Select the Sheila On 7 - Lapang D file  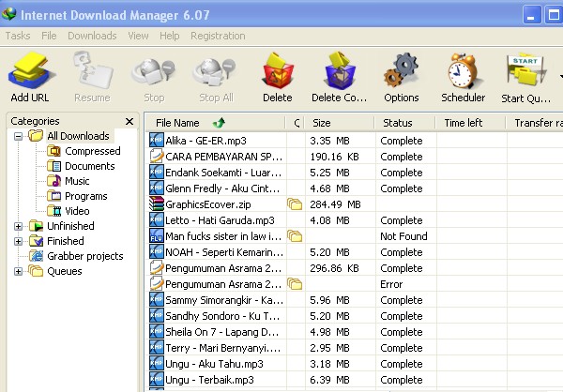click(222, 332)
